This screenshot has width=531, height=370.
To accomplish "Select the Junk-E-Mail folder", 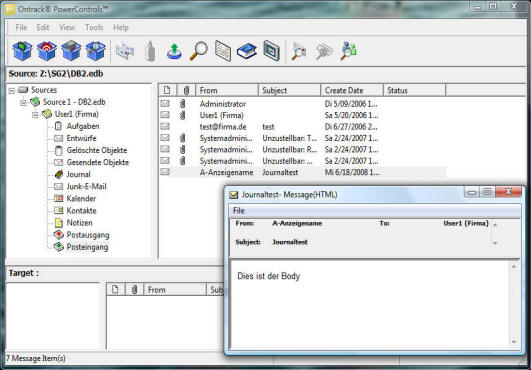I will click(x=86, y=187).
